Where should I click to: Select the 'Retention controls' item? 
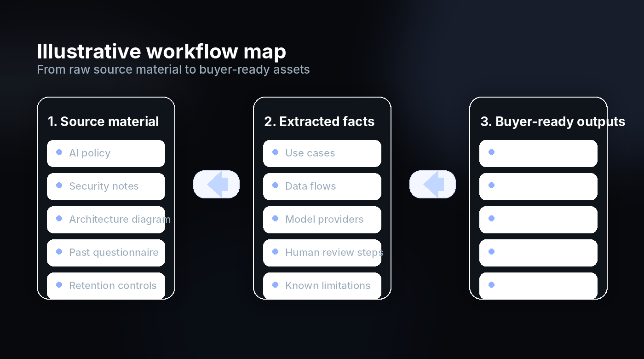click(106, 286)
